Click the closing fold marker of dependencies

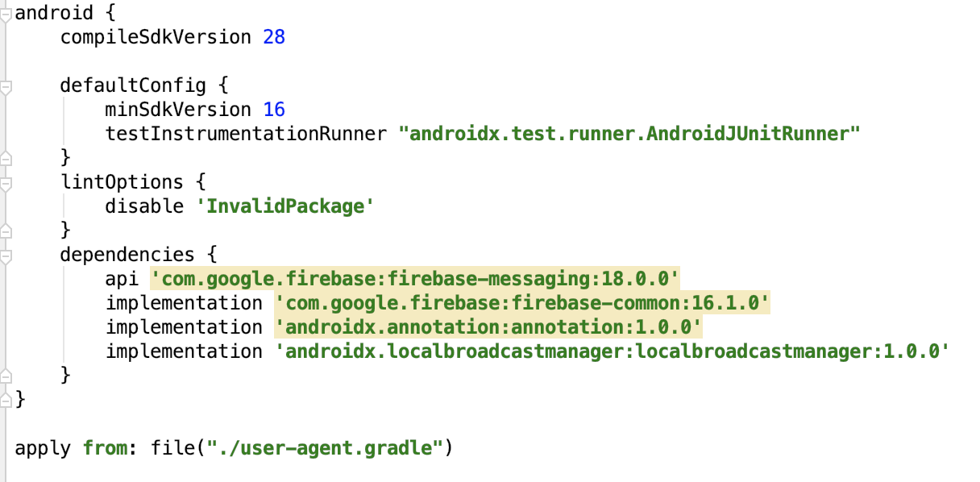[x=6, y=375]
